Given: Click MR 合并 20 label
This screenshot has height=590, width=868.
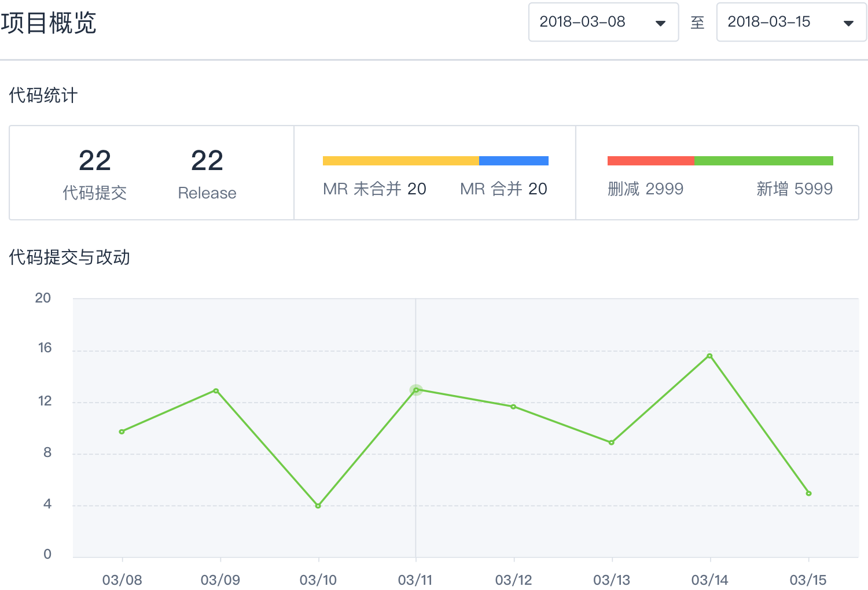Looking at the screenshot, I should coord(503,189).
